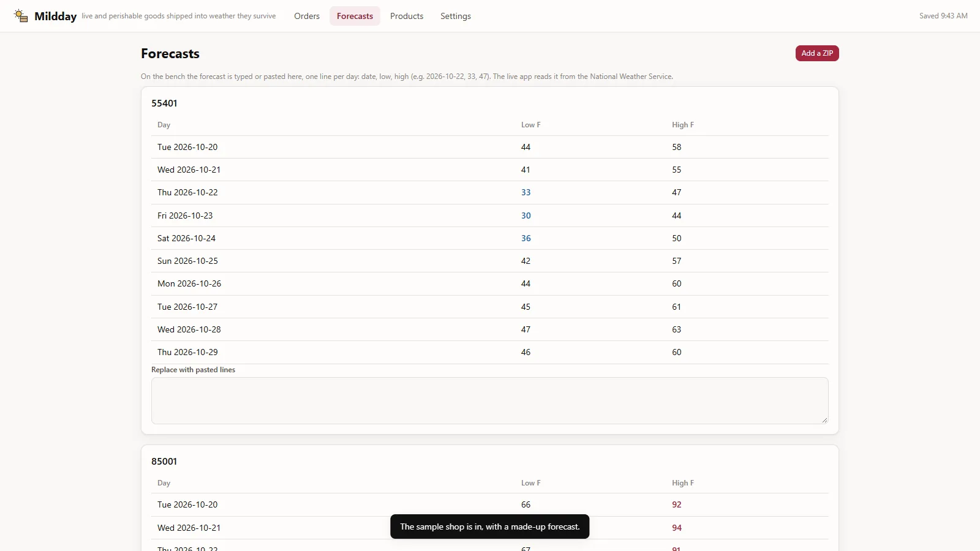
Task: Click the High F column header in 55401
Action: 682,125
